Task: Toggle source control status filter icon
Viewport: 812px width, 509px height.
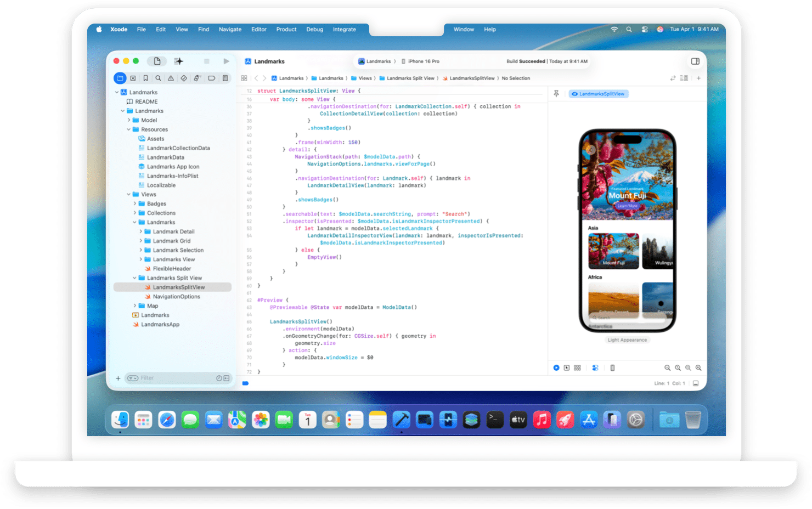Action: pos(226,378)
